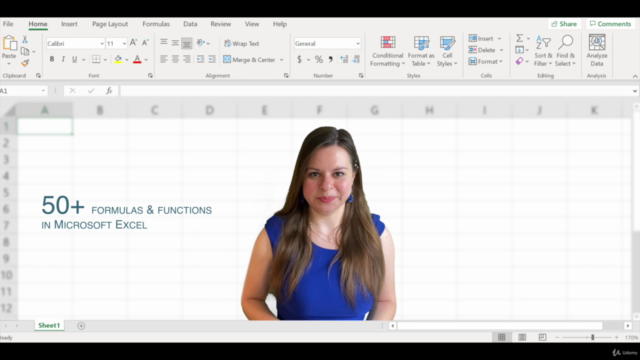Click the Insert Function fx icon
This screenshot has height=360, width=640.
pos(109,91)
